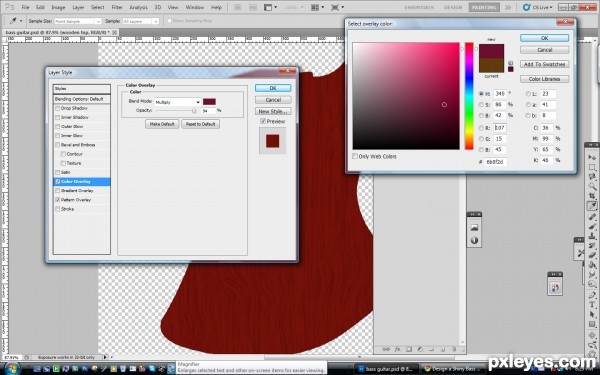The height and width of the screenshot is (375, 600).
Task: Enable the Drop Shadow checkbox
Action: [58, 108]
